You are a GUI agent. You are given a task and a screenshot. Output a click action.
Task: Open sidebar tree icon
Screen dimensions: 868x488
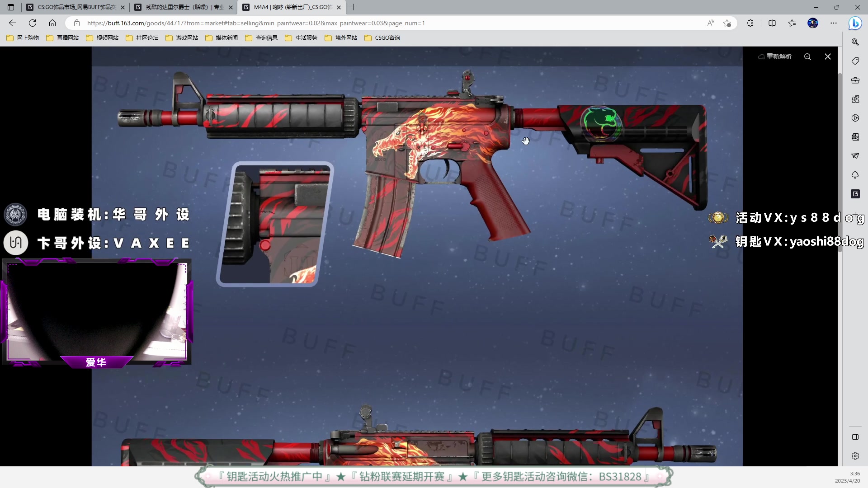[x=855, y=175]
